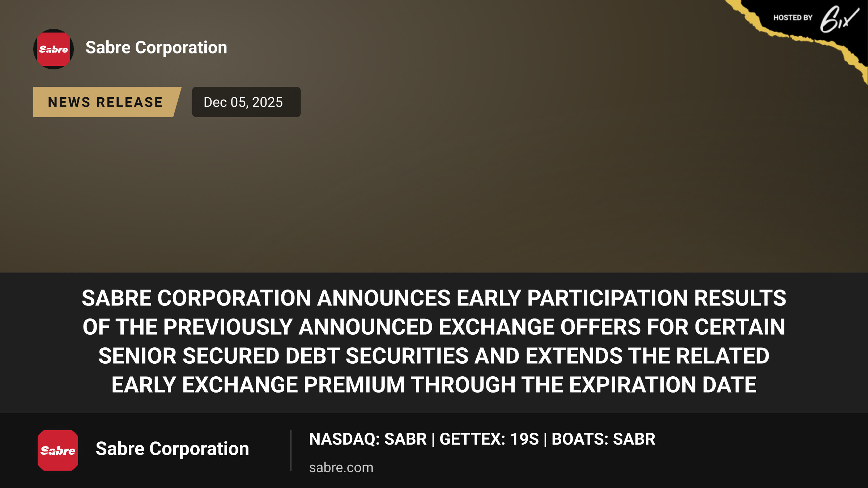Open the 6ix host logo
This screenshot has width=868, height=488.
point(839,19)
